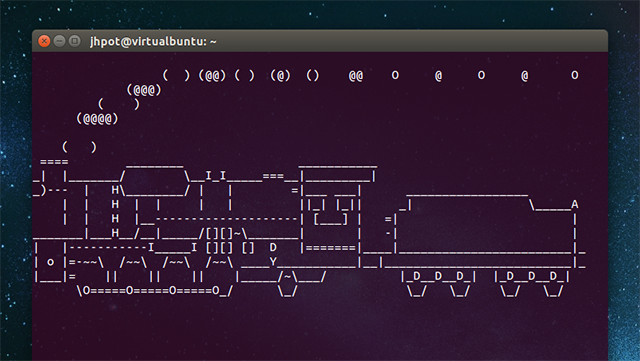
Task: Click the first |_D__D__D_| bogie of the tender
Action: (x=438, y=276)
